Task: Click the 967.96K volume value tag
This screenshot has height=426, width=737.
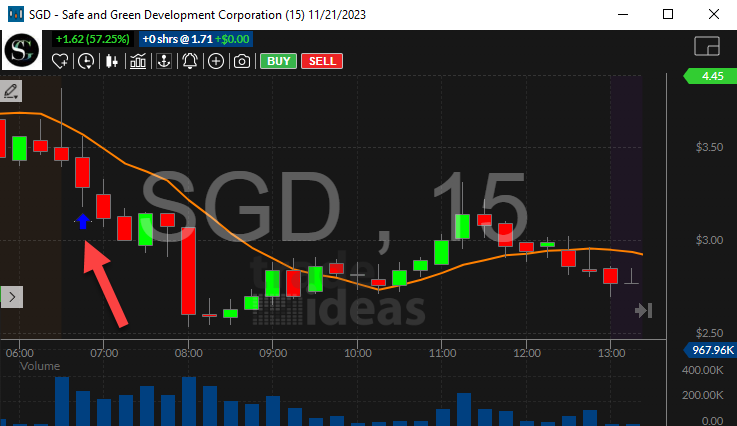Action: [x=710, y=350]
